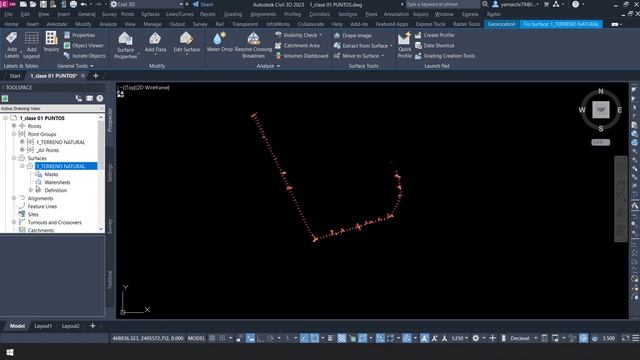Click the Add Labels tool
Image resolution: width=640 pixels, height=360 pixels.
pos(11,45)
